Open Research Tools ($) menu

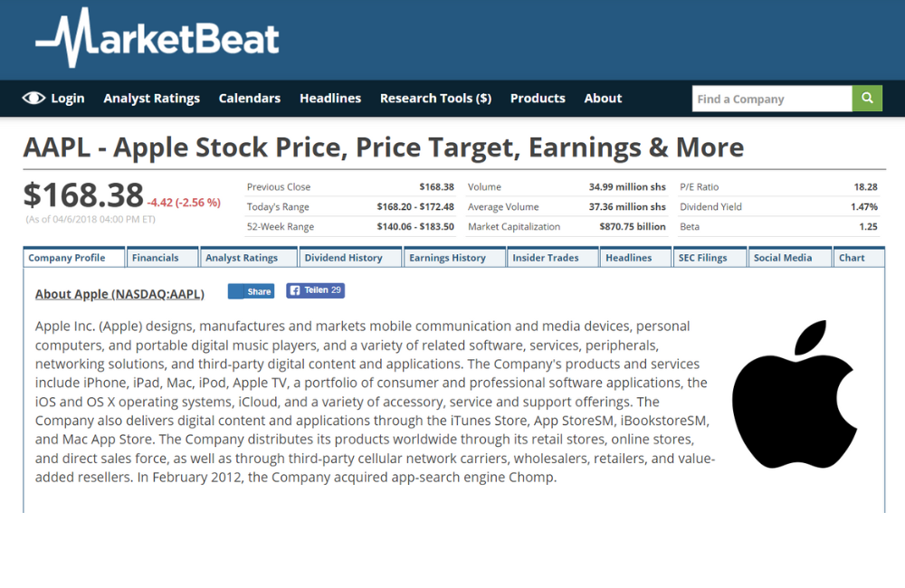(435, 99)
